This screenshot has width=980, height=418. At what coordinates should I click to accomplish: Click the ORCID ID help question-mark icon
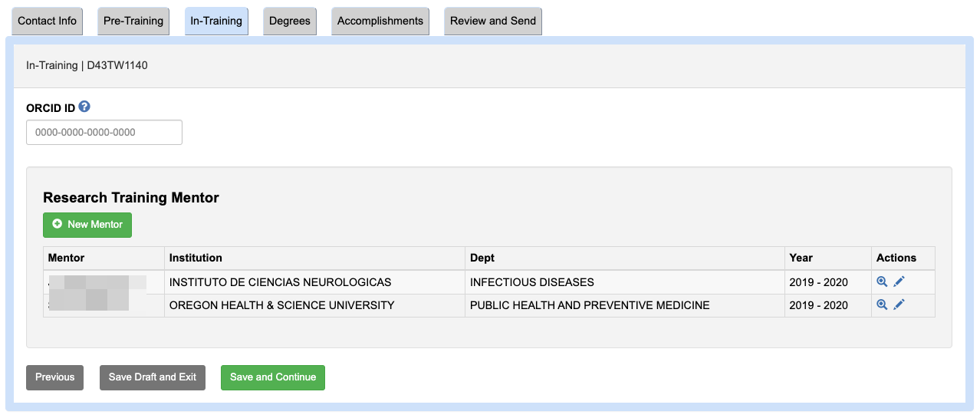coord(84,107)
